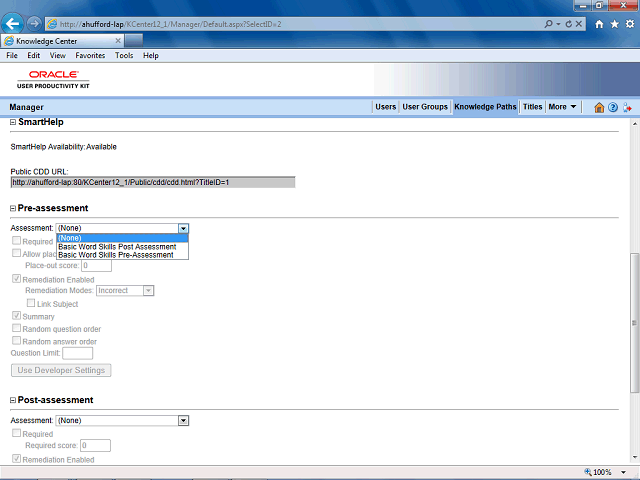Select the Knowledge Center browser tab
640x480 pixels.
[62, 41]
